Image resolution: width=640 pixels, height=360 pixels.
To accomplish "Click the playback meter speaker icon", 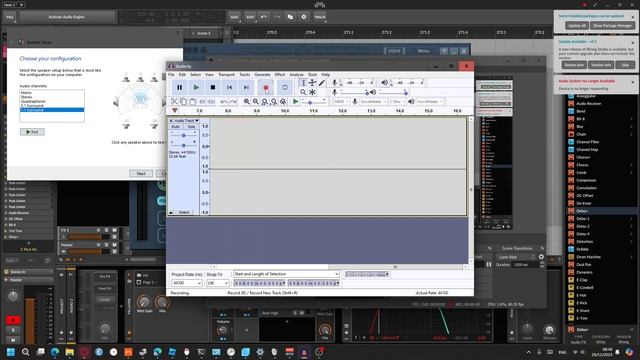I will (384, 83).
